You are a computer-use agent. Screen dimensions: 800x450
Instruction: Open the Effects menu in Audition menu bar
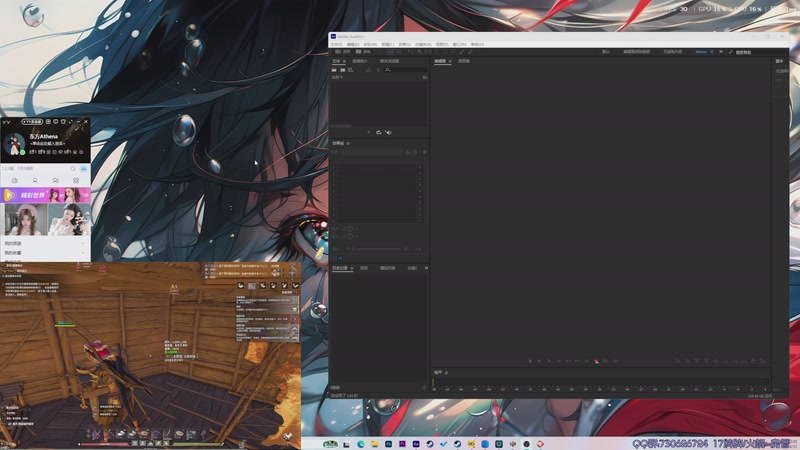(405, 44)
